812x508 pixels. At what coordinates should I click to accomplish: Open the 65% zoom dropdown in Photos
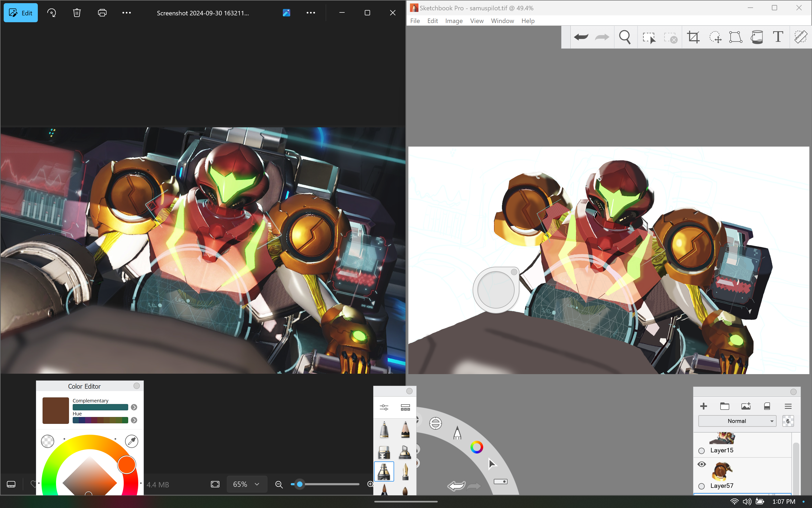point(247,484)
